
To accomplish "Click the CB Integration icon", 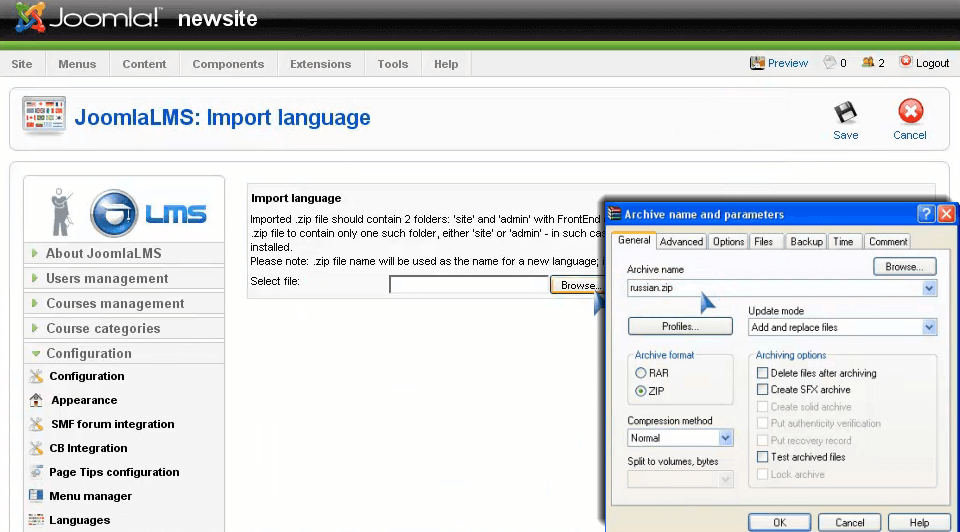I will coord(36,448).
